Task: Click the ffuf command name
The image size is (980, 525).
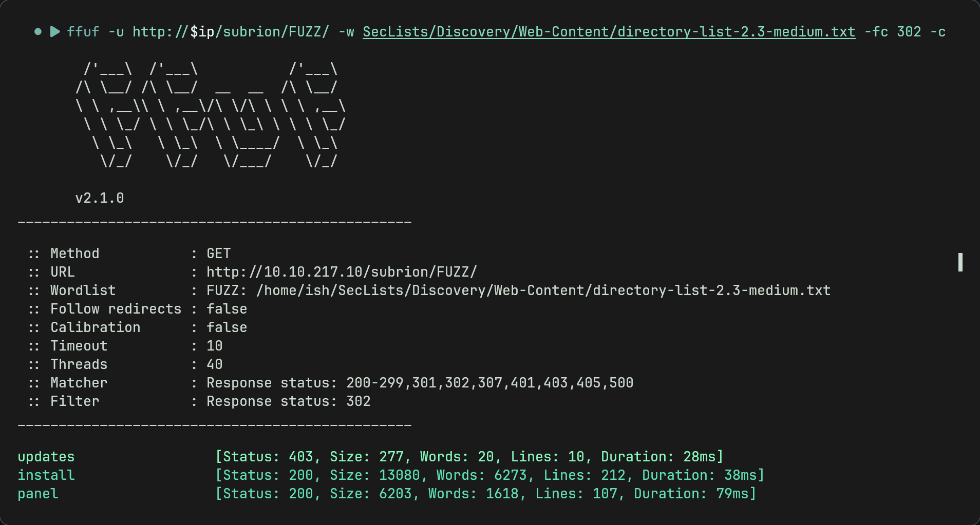Action: 83,32
